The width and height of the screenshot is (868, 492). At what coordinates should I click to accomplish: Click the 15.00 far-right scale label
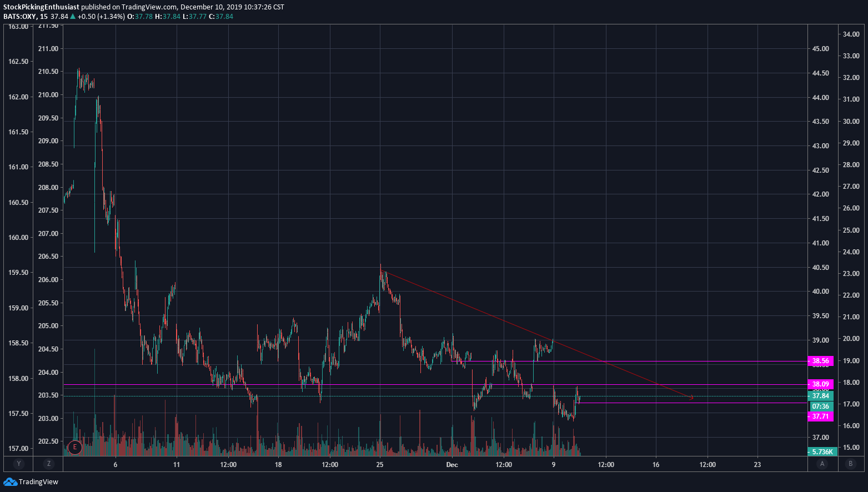[x=851, y=448]
